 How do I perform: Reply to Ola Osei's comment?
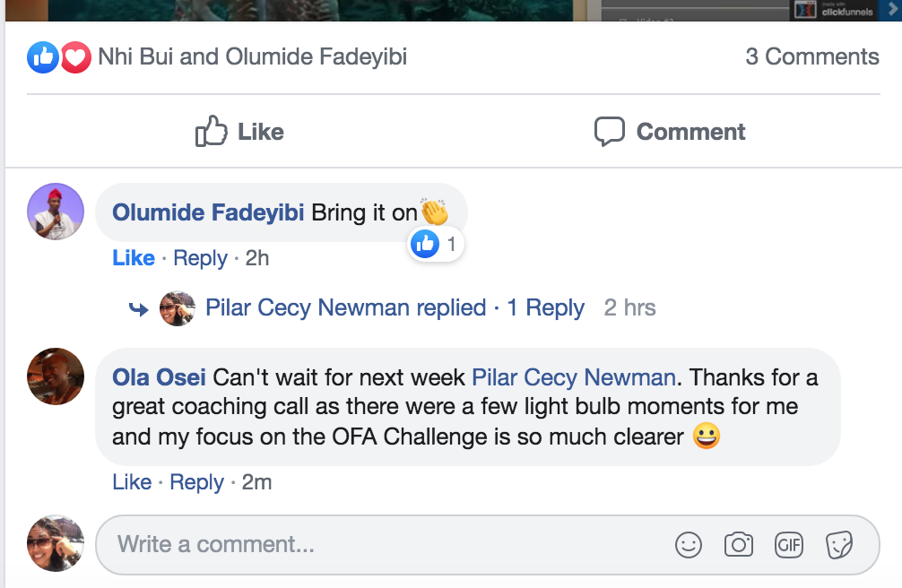tap(196, 482)
